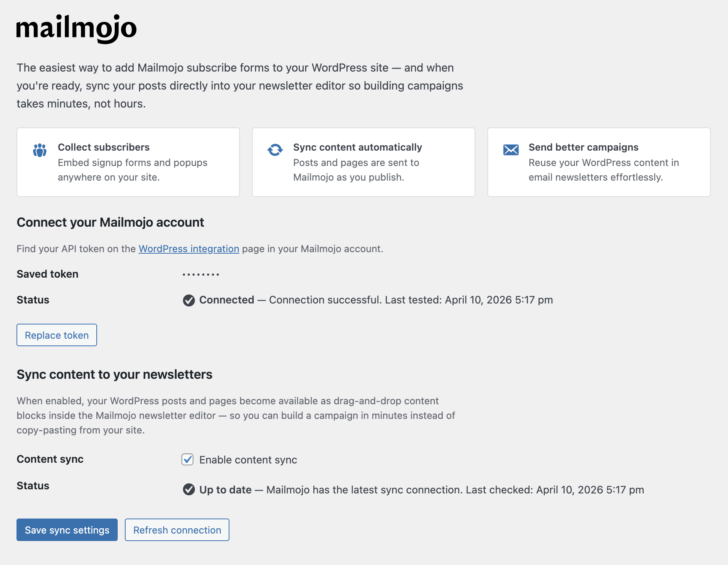Click the Connected status checkmark icon
The image size is (728, 565).
click(189, 300)
